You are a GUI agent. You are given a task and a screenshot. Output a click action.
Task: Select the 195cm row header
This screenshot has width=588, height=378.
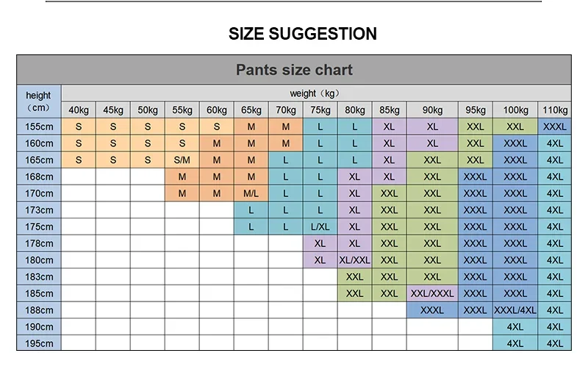[38, 343]
